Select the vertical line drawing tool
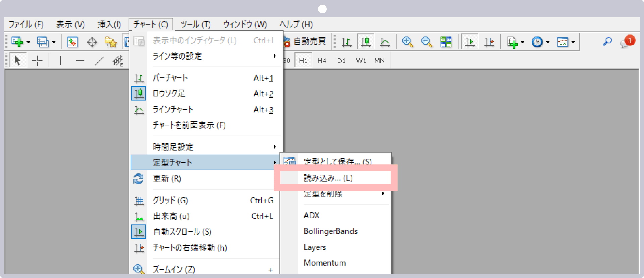The height and width of the screenshot is (278, 644). 60,61
